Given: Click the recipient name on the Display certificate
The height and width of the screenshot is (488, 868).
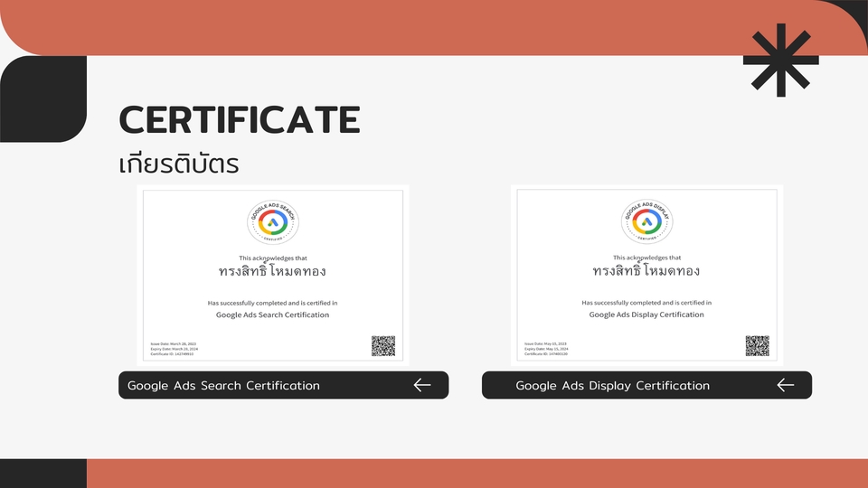Looking at the screenshot, I should tap(646, 271).
